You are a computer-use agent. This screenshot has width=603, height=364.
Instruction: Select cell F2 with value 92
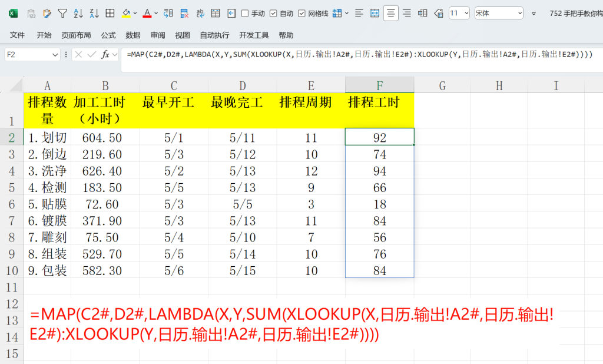[380, 137]
